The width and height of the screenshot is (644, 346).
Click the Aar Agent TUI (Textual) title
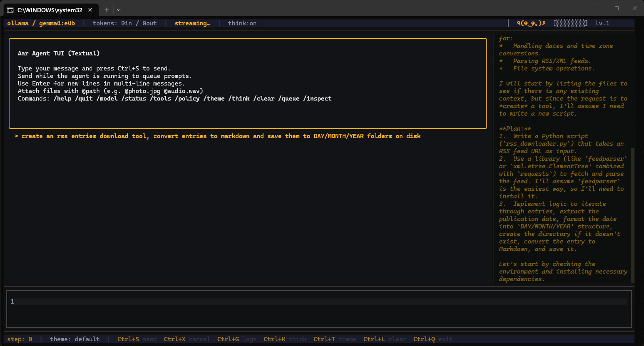[59, 53]
